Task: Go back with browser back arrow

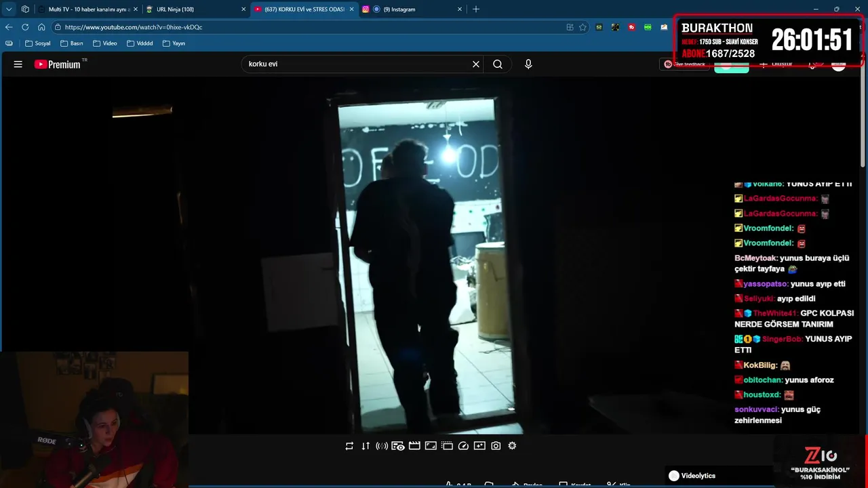Action: point(9,27)
